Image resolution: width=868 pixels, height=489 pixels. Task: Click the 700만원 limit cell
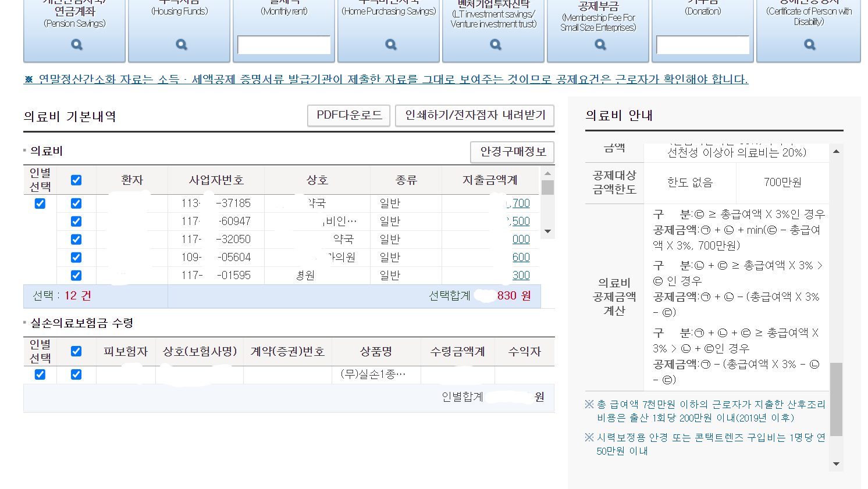[782, 183]
